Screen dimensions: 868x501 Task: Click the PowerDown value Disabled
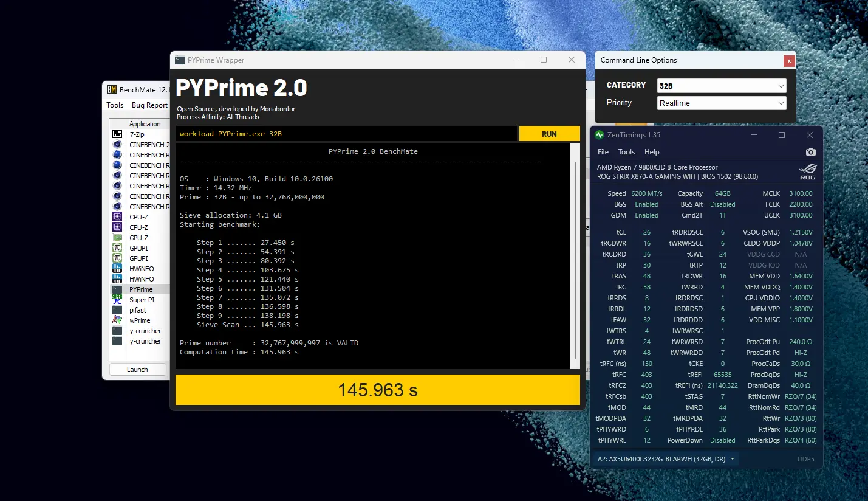[x=723, y=440]
